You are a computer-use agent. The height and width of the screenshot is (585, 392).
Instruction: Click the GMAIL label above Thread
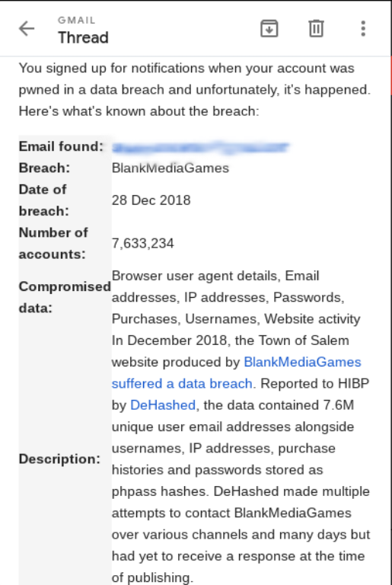pos(77,20)
